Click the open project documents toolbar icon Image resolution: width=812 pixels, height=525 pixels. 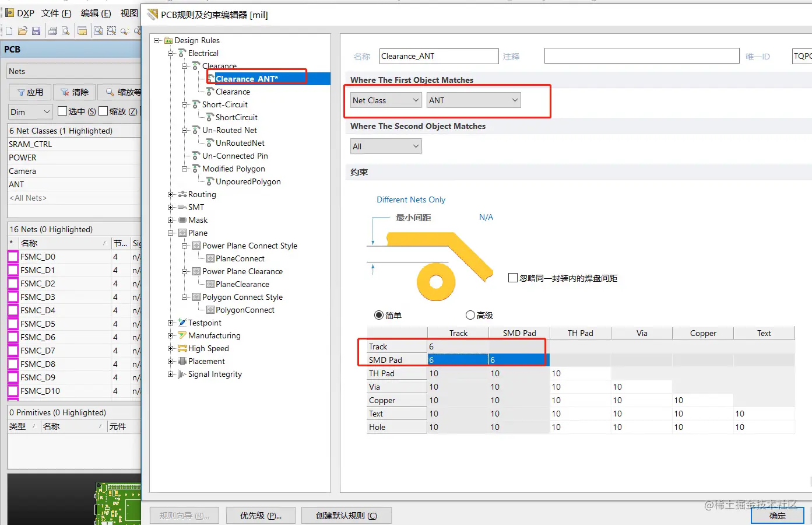(x=82, y=31)
